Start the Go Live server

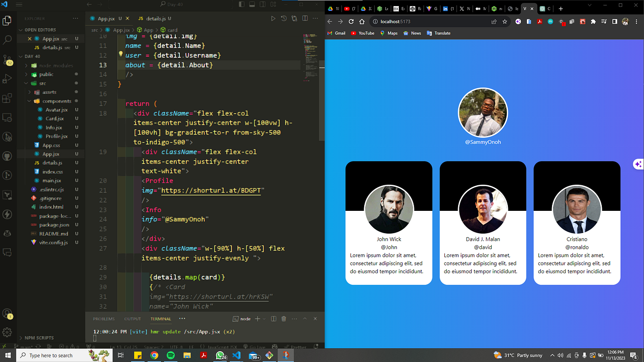[255, 347]
